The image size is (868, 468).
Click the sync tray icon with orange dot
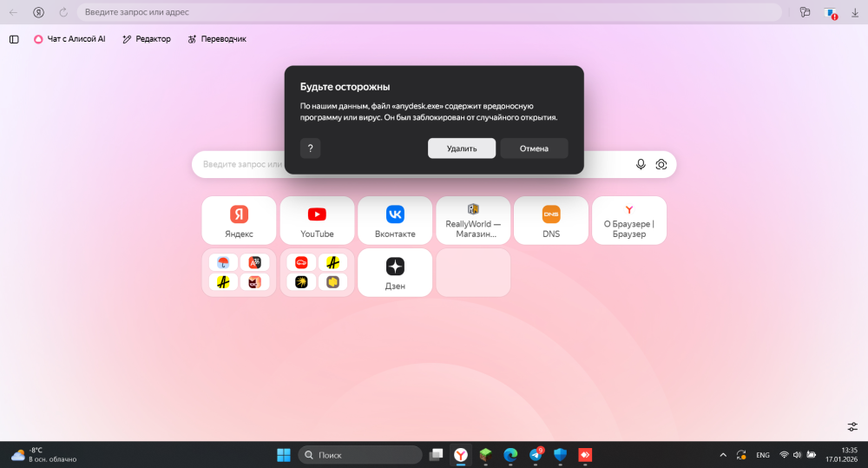click(x=741, y=455)
